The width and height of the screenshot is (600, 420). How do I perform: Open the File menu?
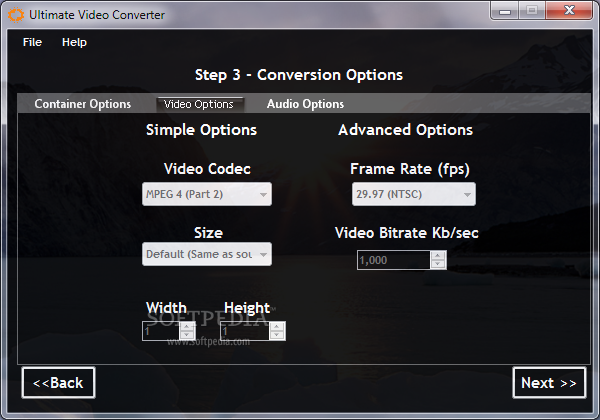point(32,42)
